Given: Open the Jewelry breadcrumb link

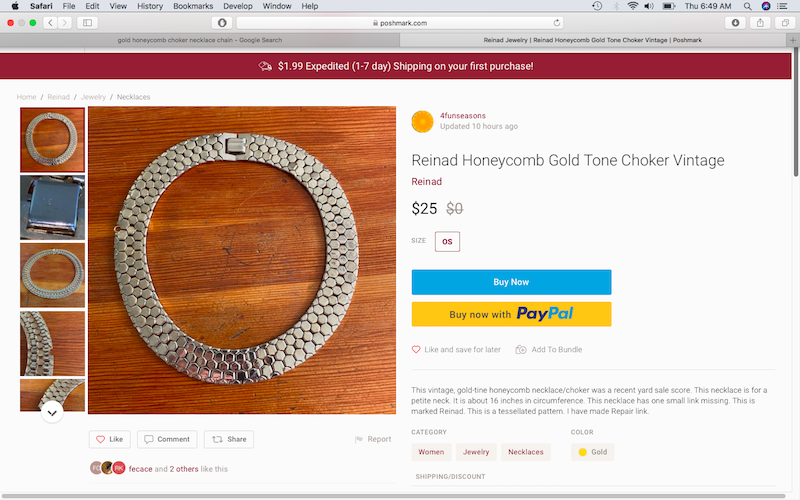Looking at the screenshot, I should (93, 97).
